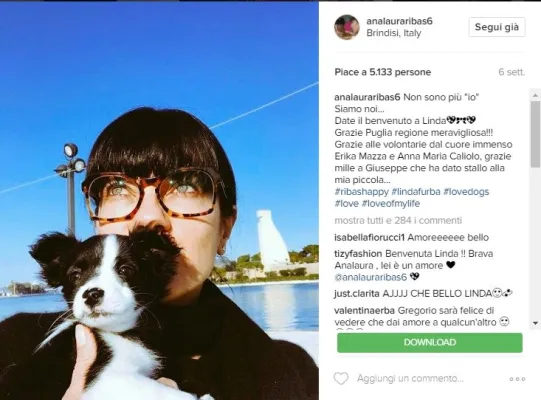Screen dimensions: 541x400
Task: Click the analaurariabas6 profile avatar
Action: pos(347,27)
